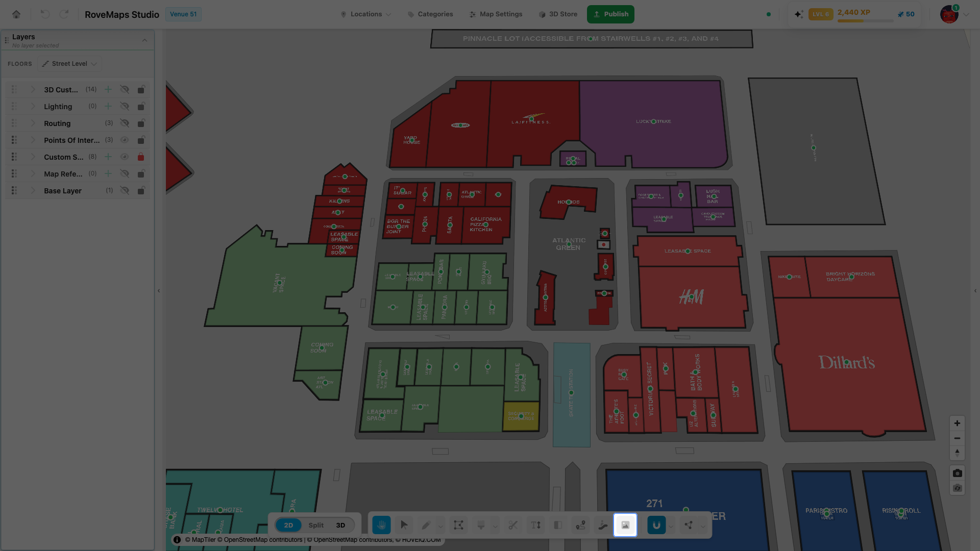980x551 pixels.
Task: Select the arrow pointer tool
Action: tap(404, 525)
